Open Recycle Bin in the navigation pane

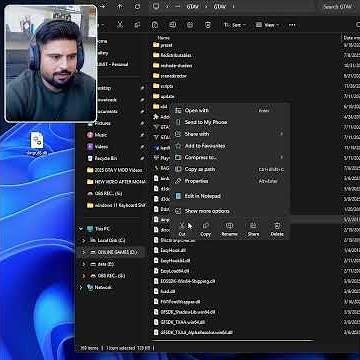tap(106, 158)
